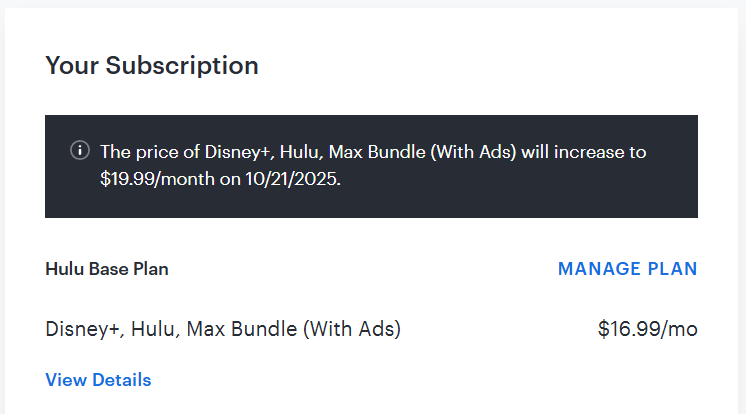Click the info icon in the price notice
Image resolution: width=746 pixels, height=414 pixels.
[x=80, y=151]
